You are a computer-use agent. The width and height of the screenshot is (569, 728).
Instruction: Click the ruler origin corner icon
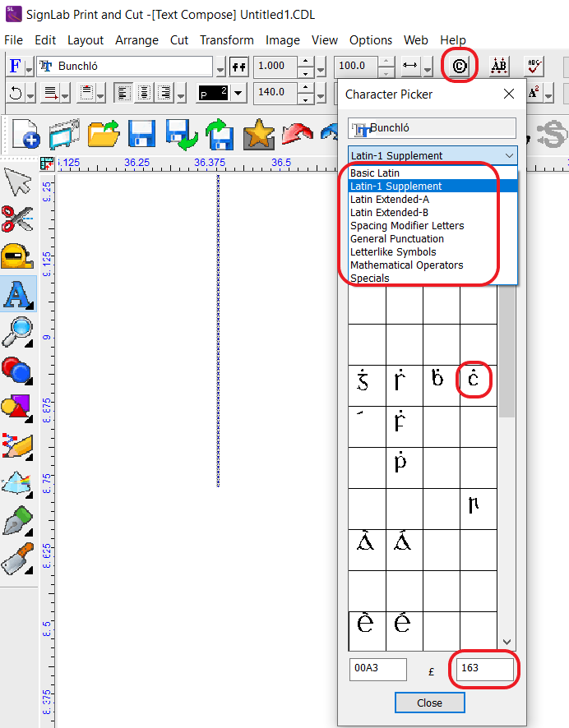point(47,163)
